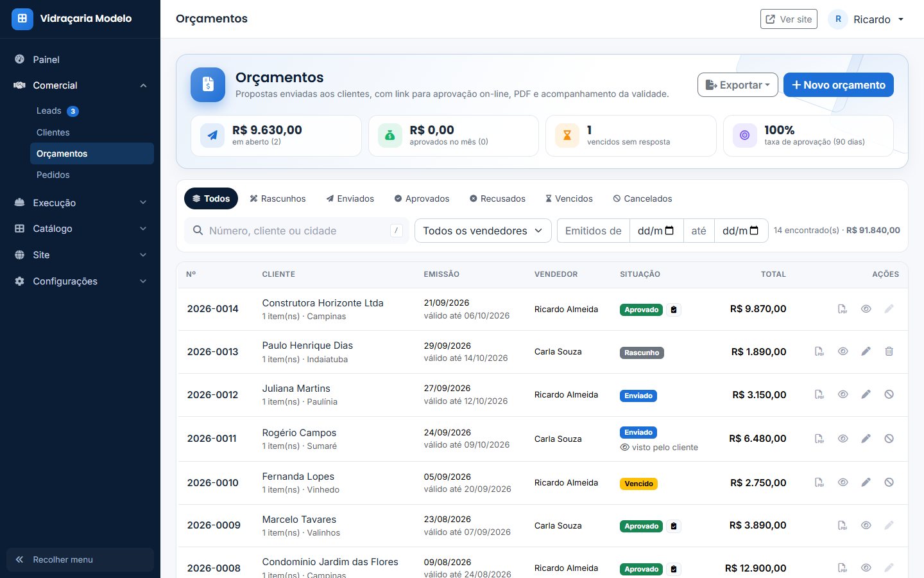This screenshot has height=578, width=924.
Task: Focus the quote search field
Action: (x=296, y=231)
